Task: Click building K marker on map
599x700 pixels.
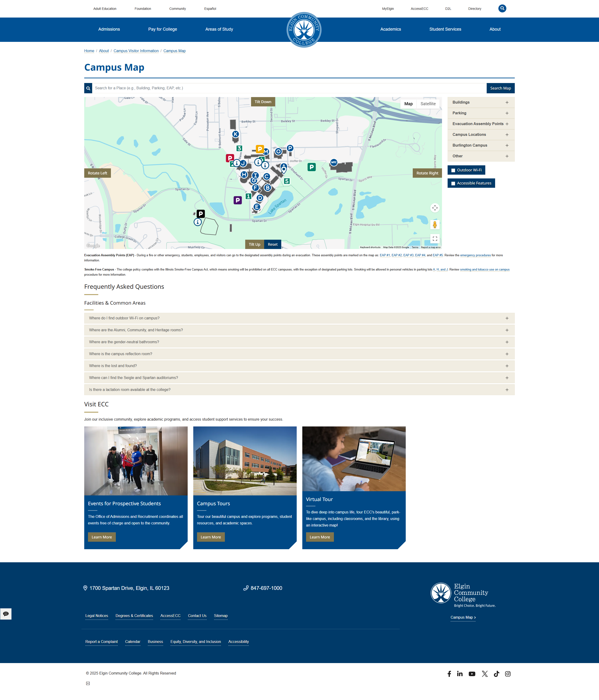Action: (236, 134)
